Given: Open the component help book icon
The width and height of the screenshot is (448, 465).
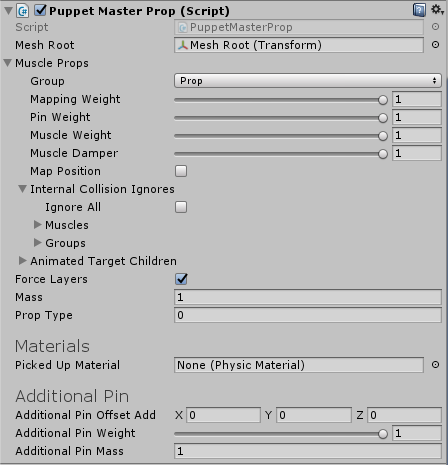Looking at the screenshot, I should coord(419,10).
